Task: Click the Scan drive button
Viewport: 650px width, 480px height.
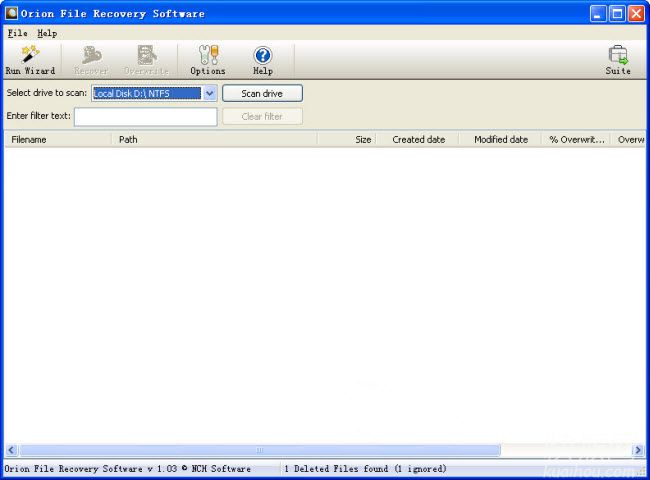Action: (x=262, y=93)
